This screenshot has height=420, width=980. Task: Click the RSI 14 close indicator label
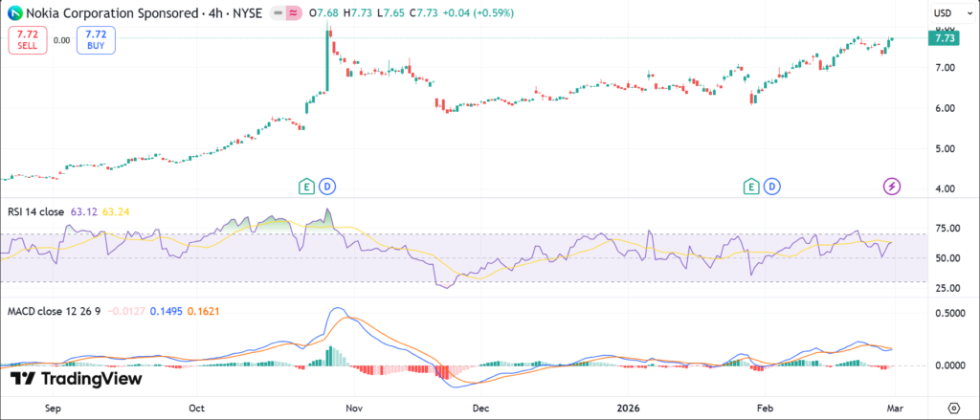35,212
